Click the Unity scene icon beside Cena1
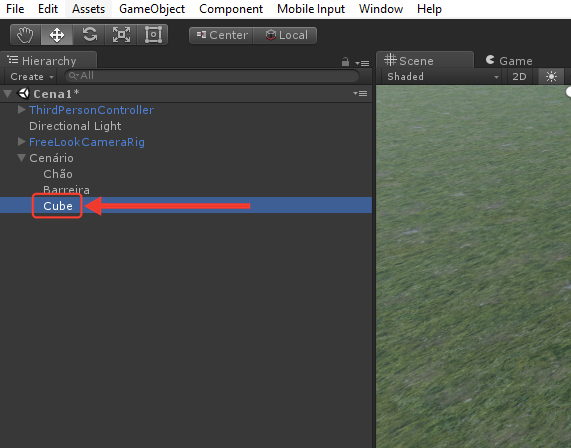The width and height of the screenshot is (571, 448). tap(24, 94)
